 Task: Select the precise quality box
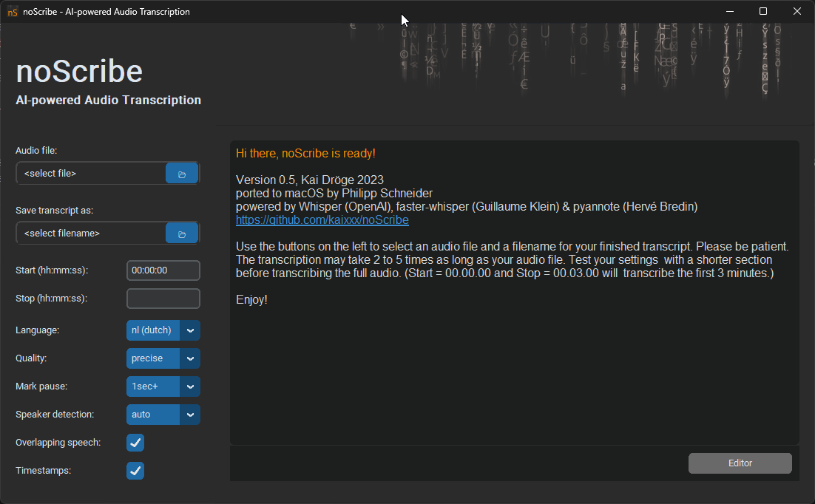[x=152, y=358]
